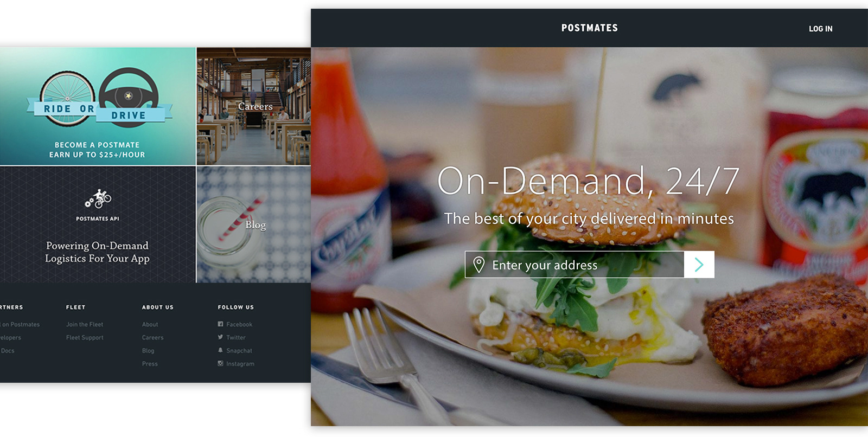Click the Snapchat ghost icon in footer
868x437 pixels.
pos(220,350)
